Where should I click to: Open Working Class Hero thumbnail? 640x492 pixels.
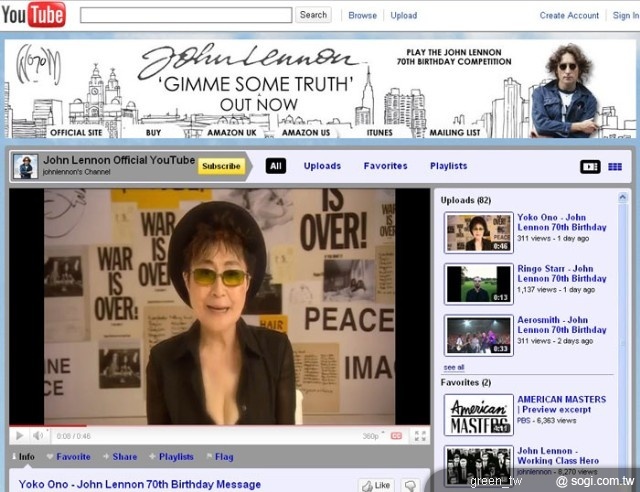(478, 466)
